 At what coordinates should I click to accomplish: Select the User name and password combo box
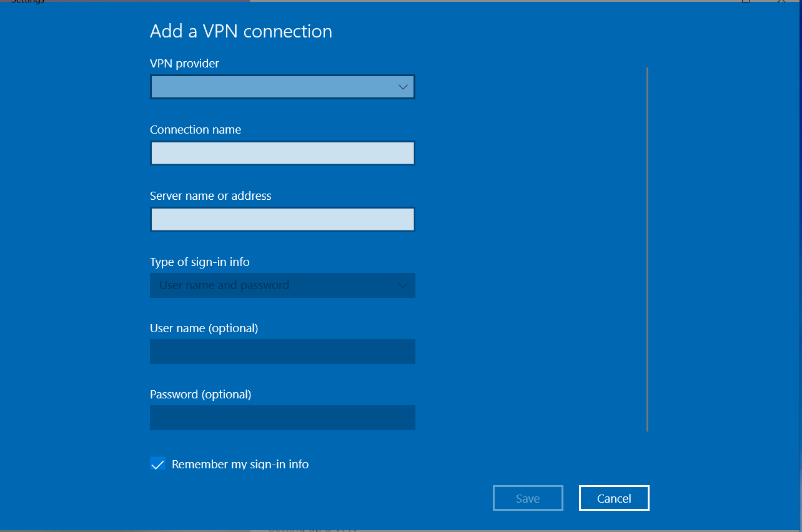pyautogui.click(x=282, y=285)
